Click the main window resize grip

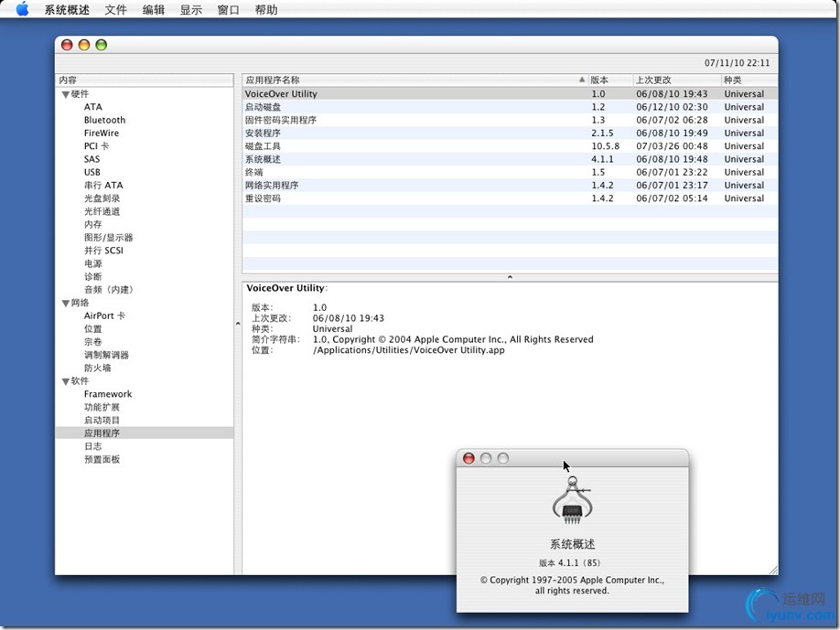click(773, 570)
